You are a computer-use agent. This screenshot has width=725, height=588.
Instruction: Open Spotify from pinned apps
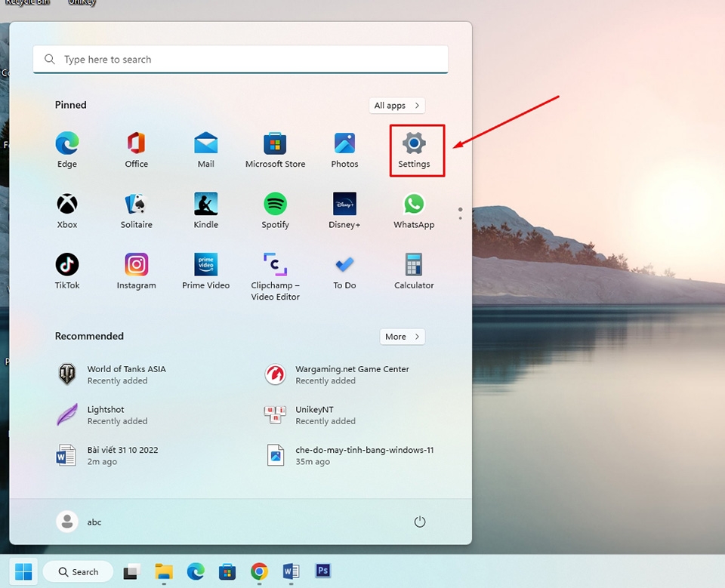click(275, 210)
